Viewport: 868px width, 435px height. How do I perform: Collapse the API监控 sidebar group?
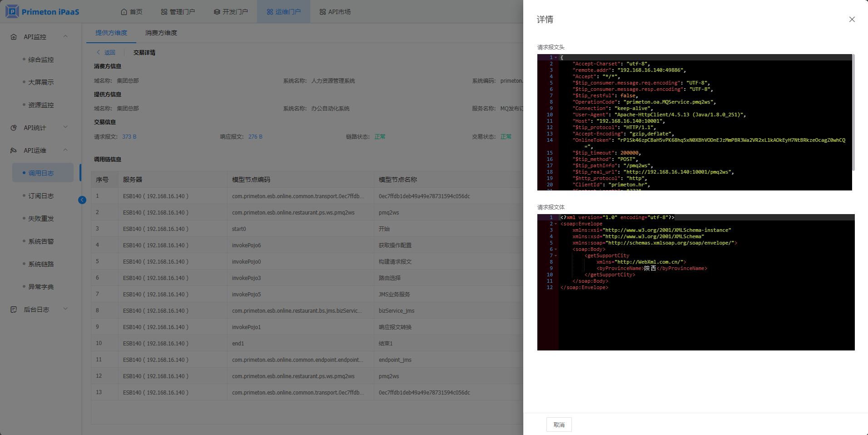tap(65, 36)
